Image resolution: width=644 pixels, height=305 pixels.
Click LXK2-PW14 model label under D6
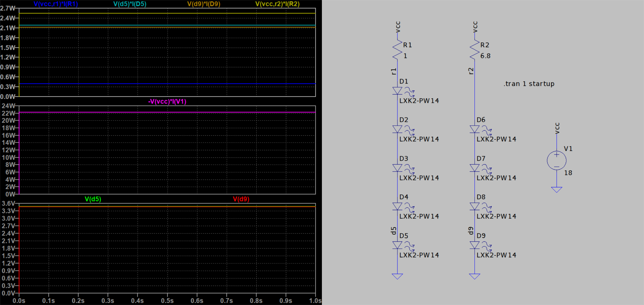point(496,139)
